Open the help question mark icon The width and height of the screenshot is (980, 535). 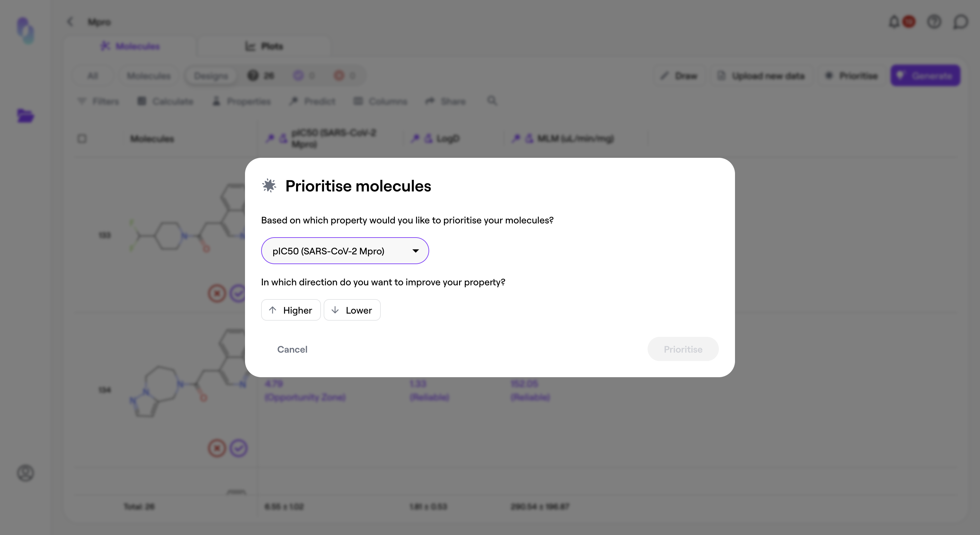(934, 22)
